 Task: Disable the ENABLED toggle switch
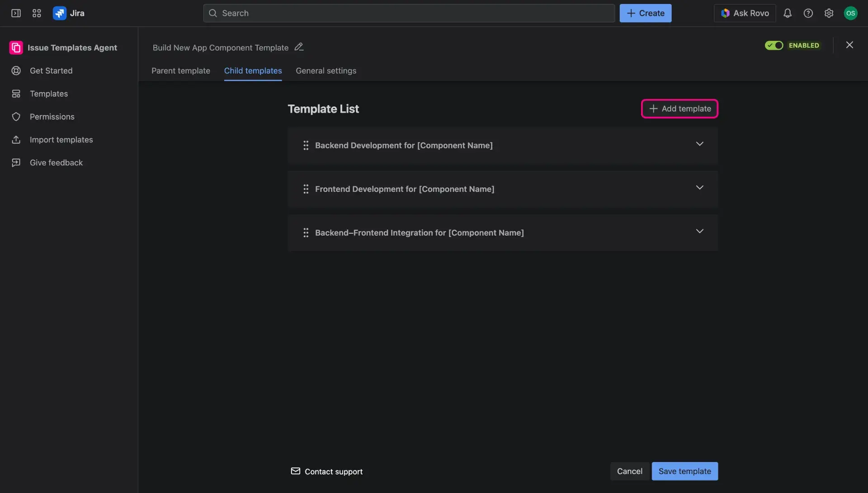[774, 45]
